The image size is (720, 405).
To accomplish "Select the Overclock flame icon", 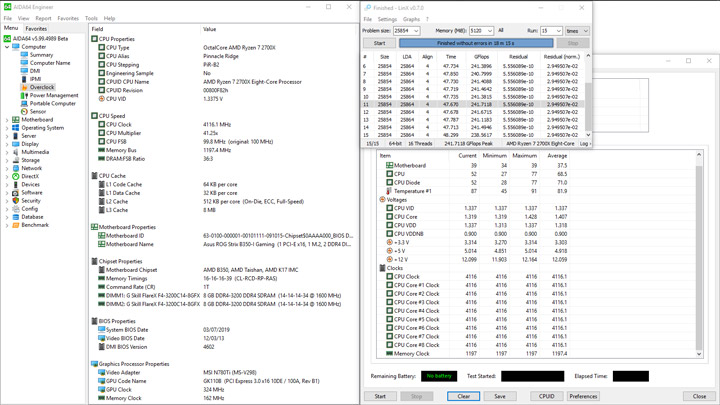I will 24,87.
